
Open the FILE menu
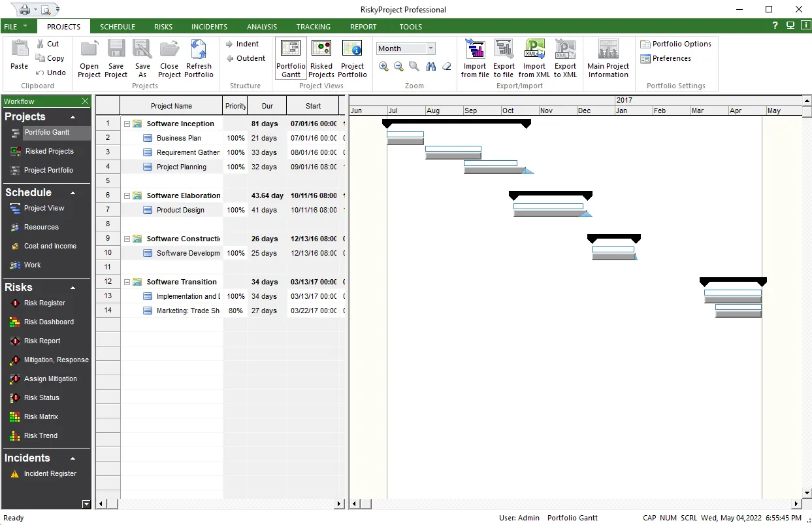pos(16,27)
